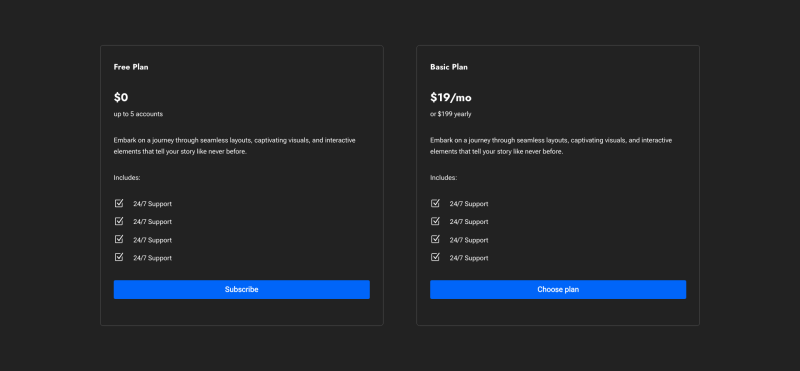This screenshot has height=371, width=800.
Task: Select the Basic Plan heading
Action: pyautogui.click(x=449, y=67)
